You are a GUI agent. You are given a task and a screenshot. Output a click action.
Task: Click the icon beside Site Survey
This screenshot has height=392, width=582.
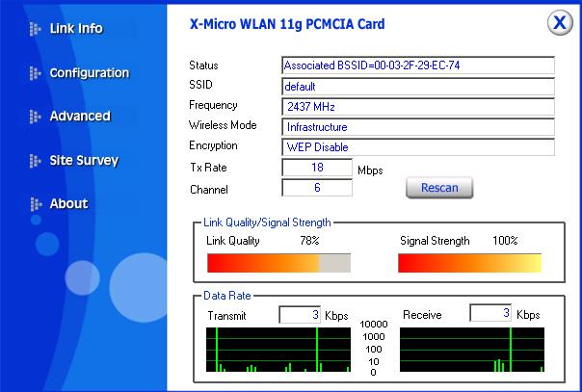(35, 161)
